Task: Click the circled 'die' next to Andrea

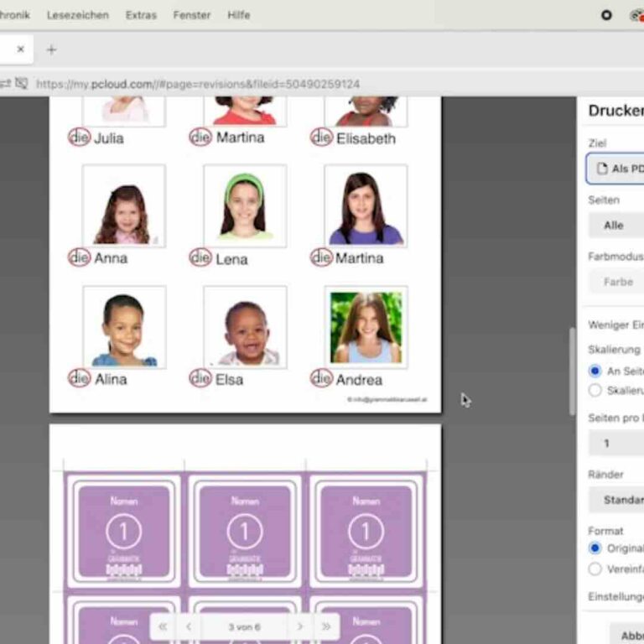Action: tap(322, 378)
